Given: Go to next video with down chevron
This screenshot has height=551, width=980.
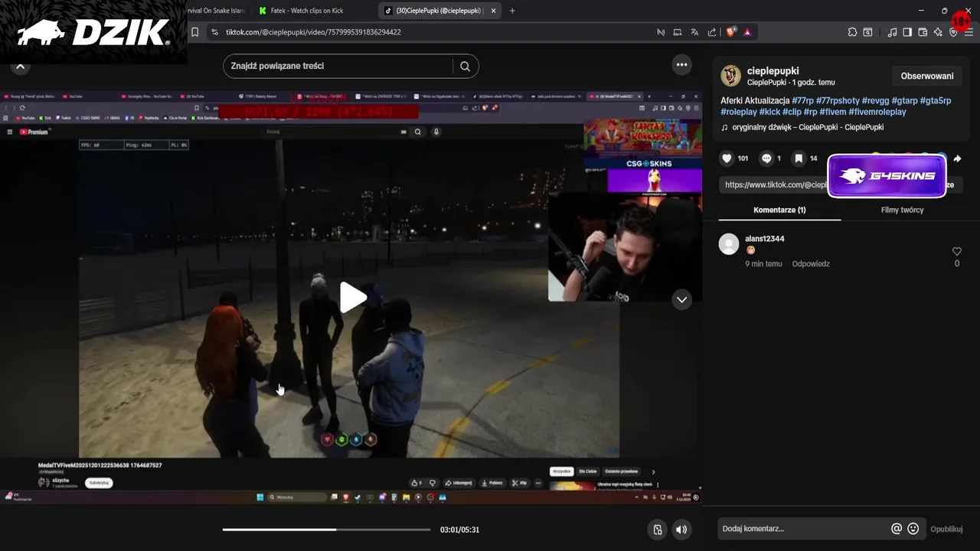Looking at the screenshot, I should coord(681,300).
